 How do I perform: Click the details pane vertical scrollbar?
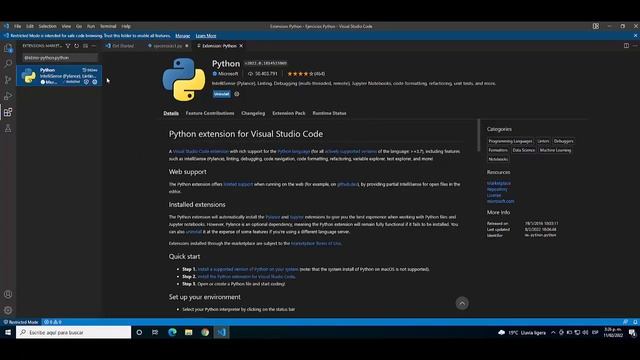tap(478, 135)
